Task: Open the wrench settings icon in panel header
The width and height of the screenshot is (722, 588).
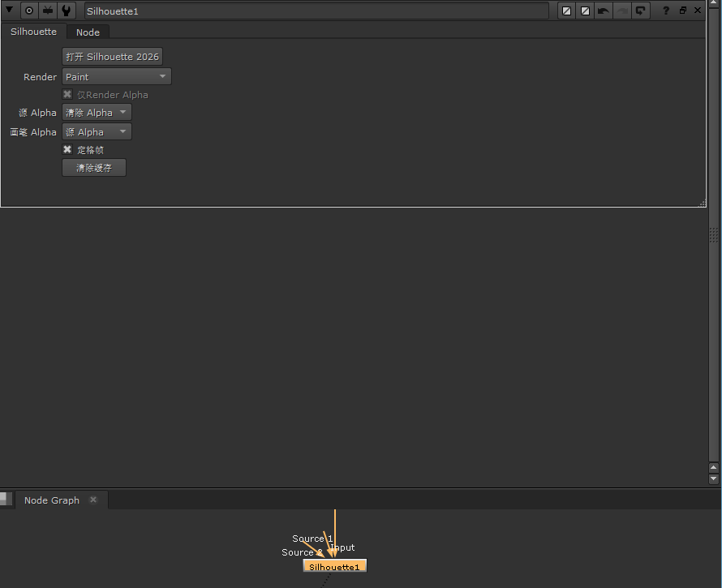Action: tap(67, 11)
